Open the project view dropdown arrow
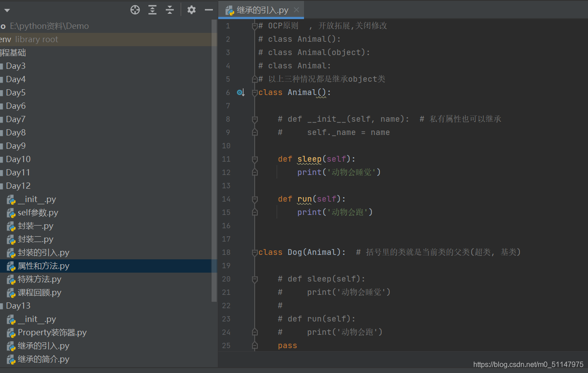Viewport: 588px width, 373px height. tap(7, 10)
